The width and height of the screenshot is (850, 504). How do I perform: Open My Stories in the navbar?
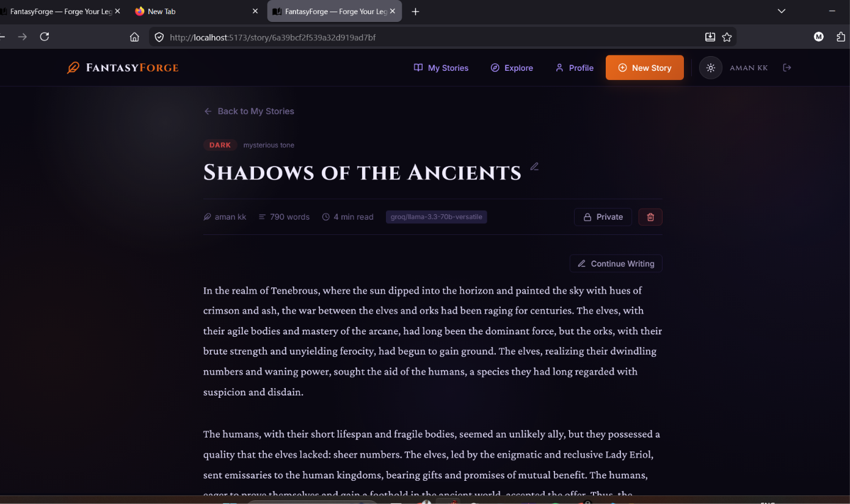(x=441, y=68)
